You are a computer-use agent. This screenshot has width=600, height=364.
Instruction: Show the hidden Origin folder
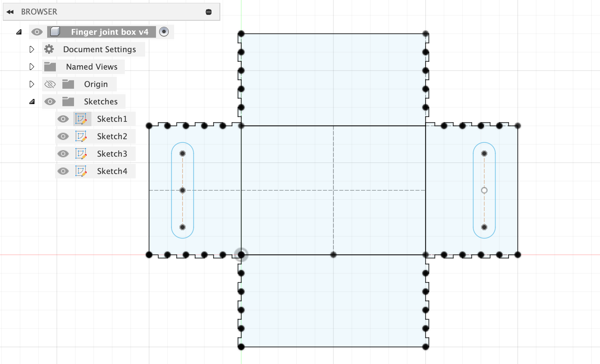(50, 84)
